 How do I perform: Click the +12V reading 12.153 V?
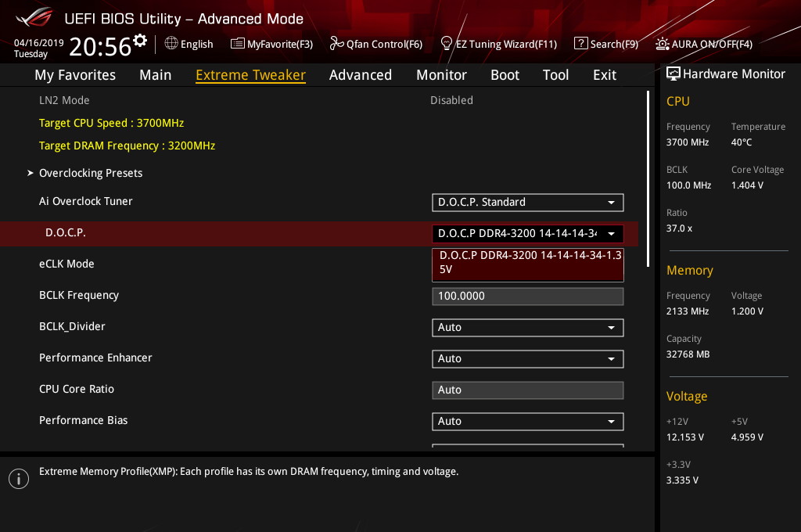click(685, 437)
